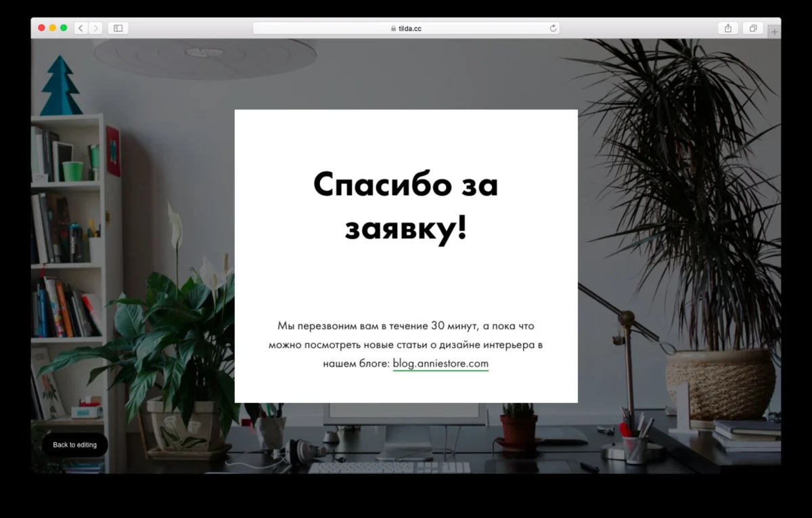Open a new tab with plus button

click(x=775, y=32)
